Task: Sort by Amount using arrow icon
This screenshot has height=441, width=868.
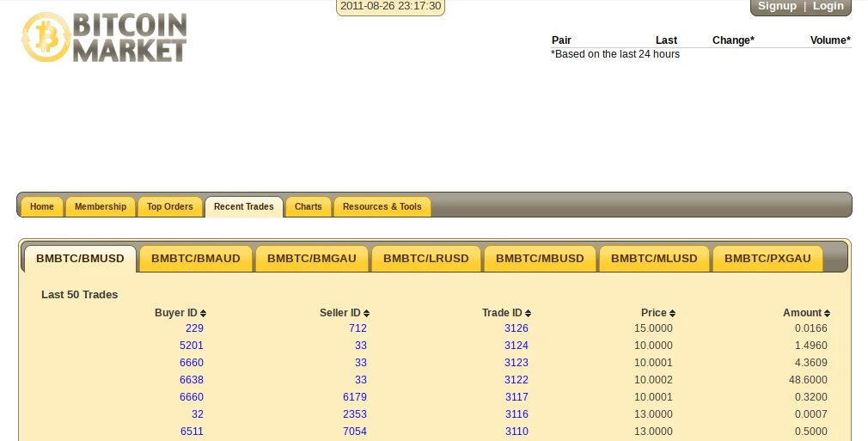Action: point(827,314)
